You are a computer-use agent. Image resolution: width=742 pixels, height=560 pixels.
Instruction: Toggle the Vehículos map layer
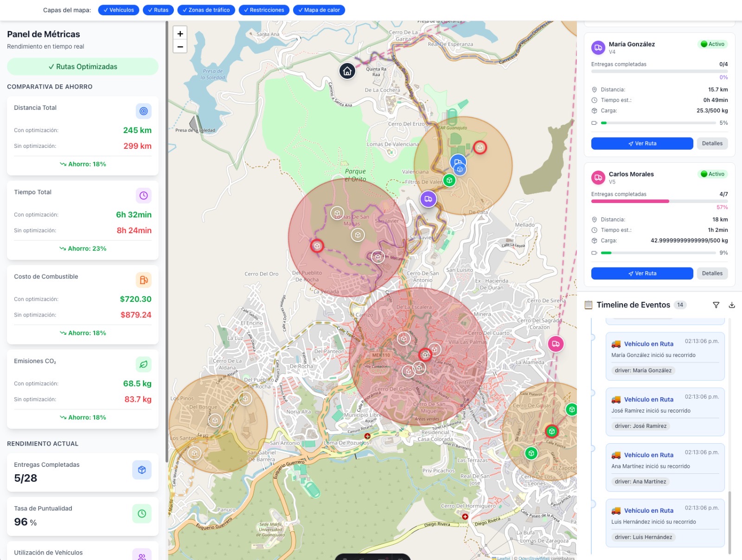[x=119, y=10]
